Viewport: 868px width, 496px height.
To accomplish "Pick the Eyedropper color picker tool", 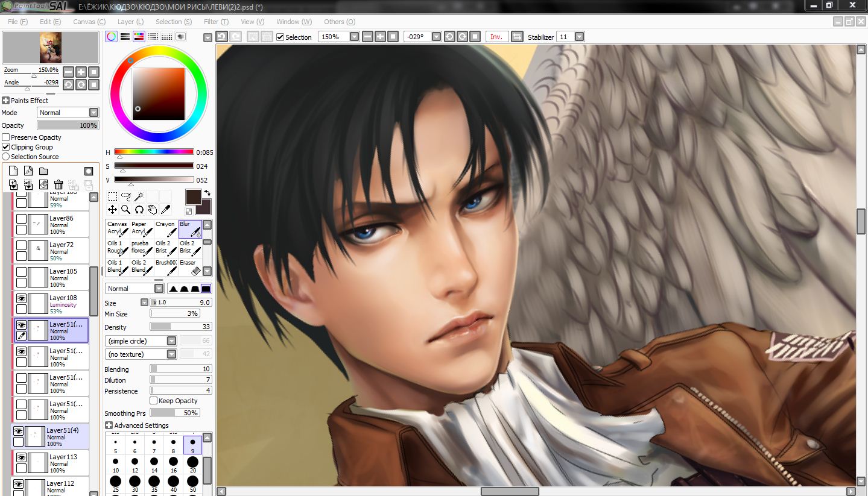I will tap(165, 210).
